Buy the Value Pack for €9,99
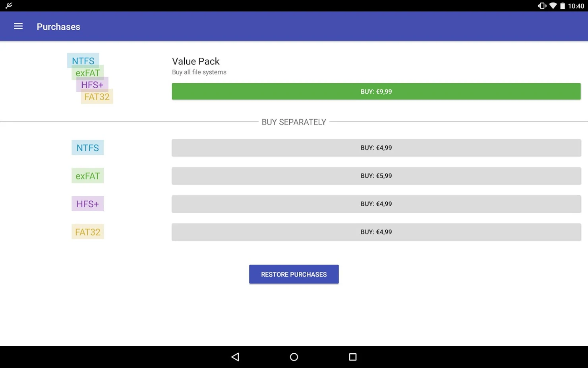Viewport: 588px width, 368px height. [376, 91]
